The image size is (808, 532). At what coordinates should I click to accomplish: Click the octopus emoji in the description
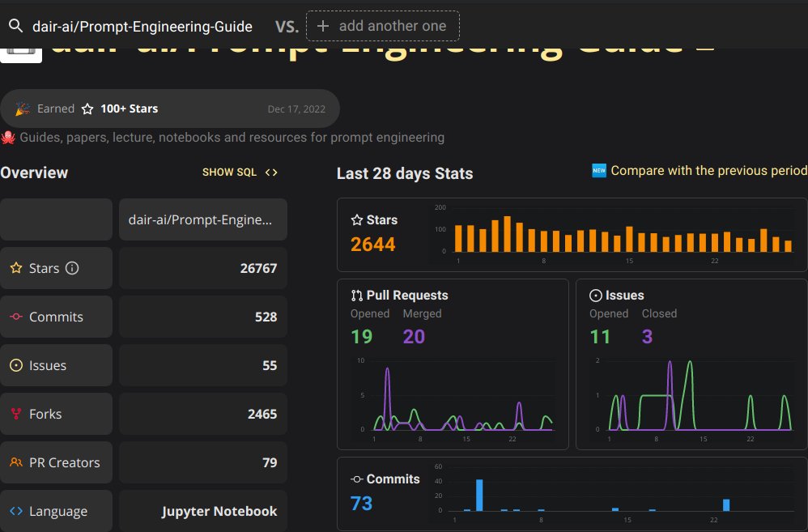click(x=8, y=138)
